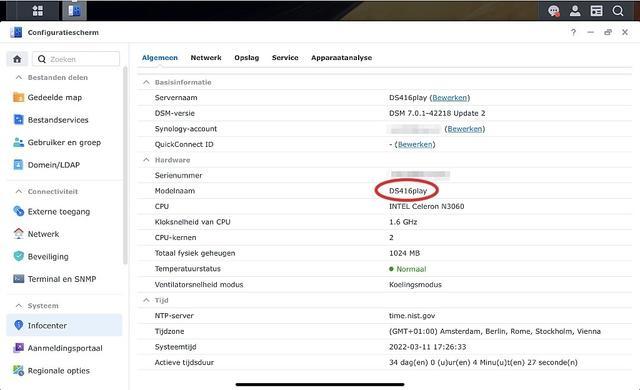Click Bewerken link for QuickConnect ID
This screenshot has height=390, width=640.
tap(415, 144)
